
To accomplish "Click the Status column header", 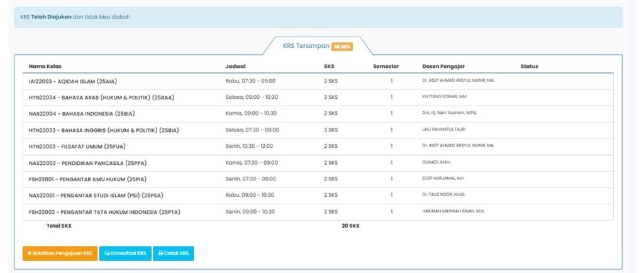I will pyautogui.click(x=529, y=66).
